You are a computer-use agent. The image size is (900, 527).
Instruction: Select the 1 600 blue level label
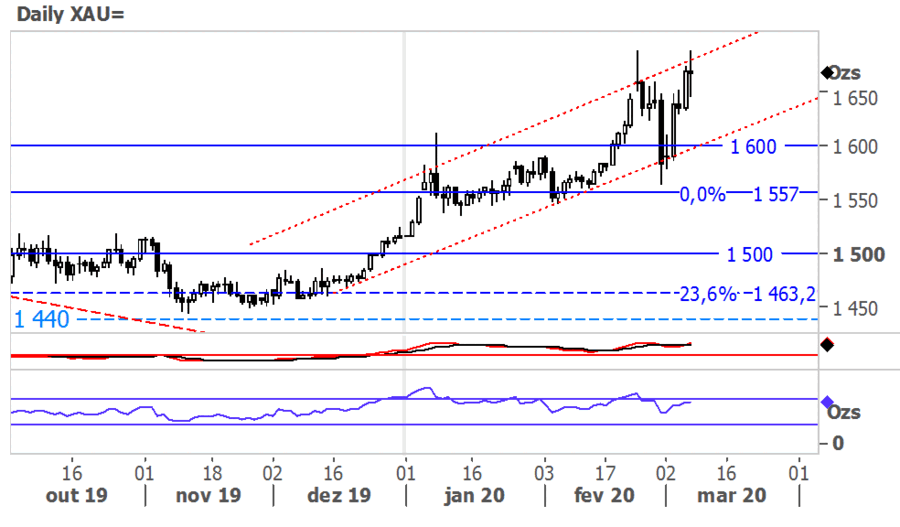[x=753, y=146]
